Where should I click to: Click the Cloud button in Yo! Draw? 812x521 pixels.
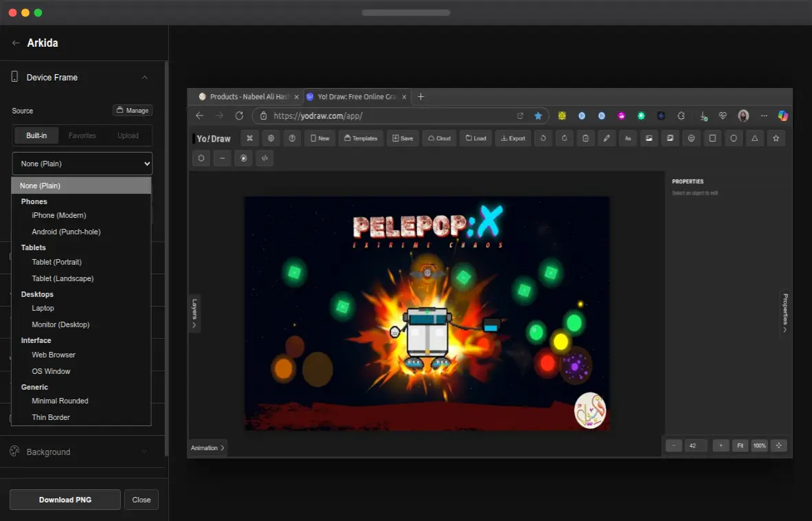(439, 138)
